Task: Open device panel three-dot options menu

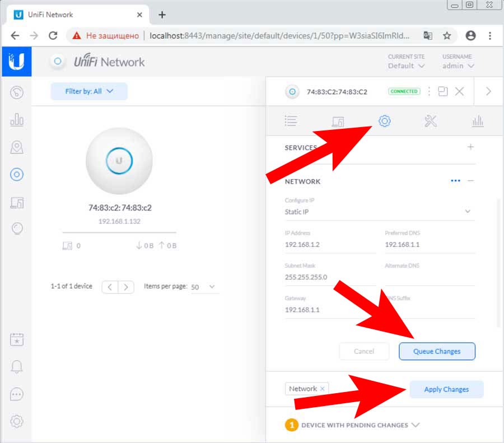Action: (429, 92)
